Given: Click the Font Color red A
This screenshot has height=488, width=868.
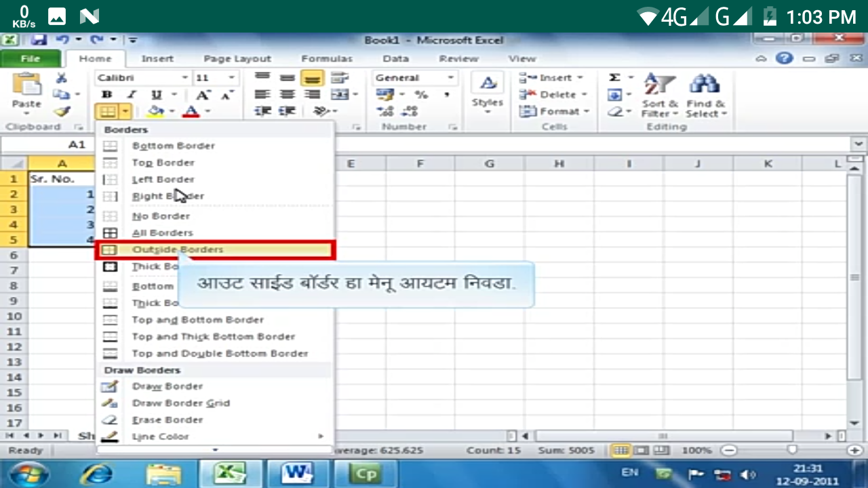Looking at the screenshot, I should point(191,111).
